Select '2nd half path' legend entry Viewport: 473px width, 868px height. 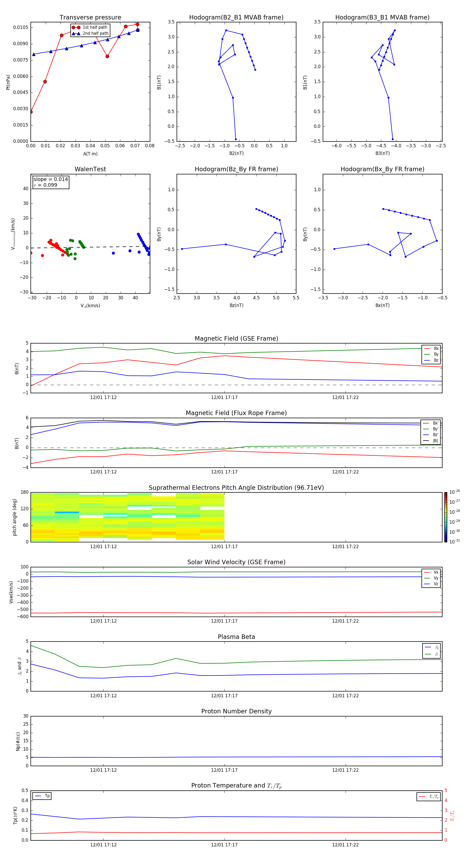pyautogui.click(x=90, y=33)
